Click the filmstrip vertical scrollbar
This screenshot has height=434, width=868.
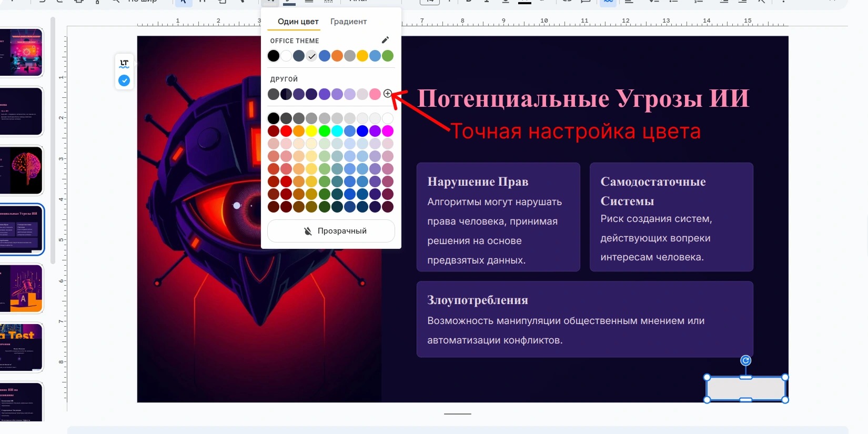click(x=53, y=140)
